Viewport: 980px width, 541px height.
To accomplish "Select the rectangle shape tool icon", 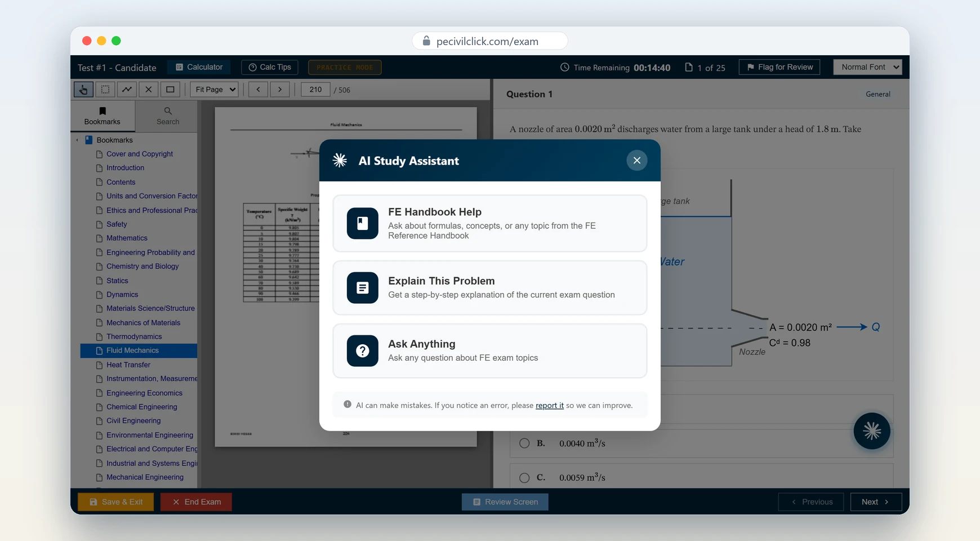I will click(170, 89).
